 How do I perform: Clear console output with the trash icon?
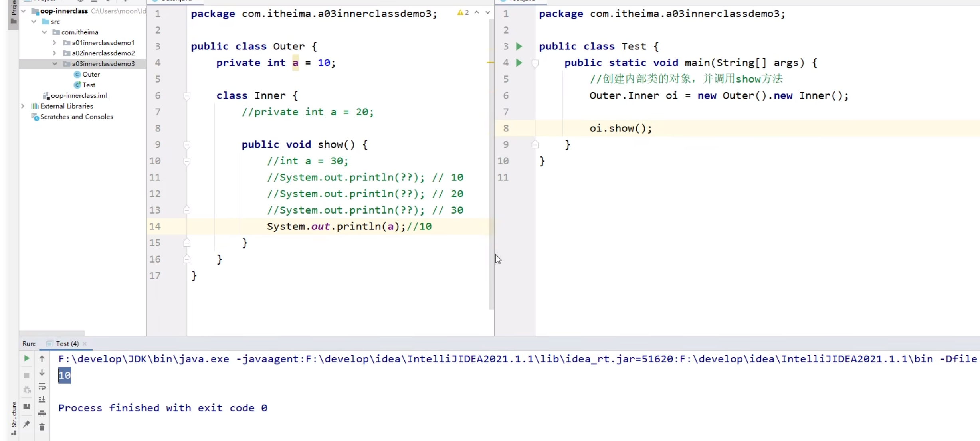click(42, 427)
